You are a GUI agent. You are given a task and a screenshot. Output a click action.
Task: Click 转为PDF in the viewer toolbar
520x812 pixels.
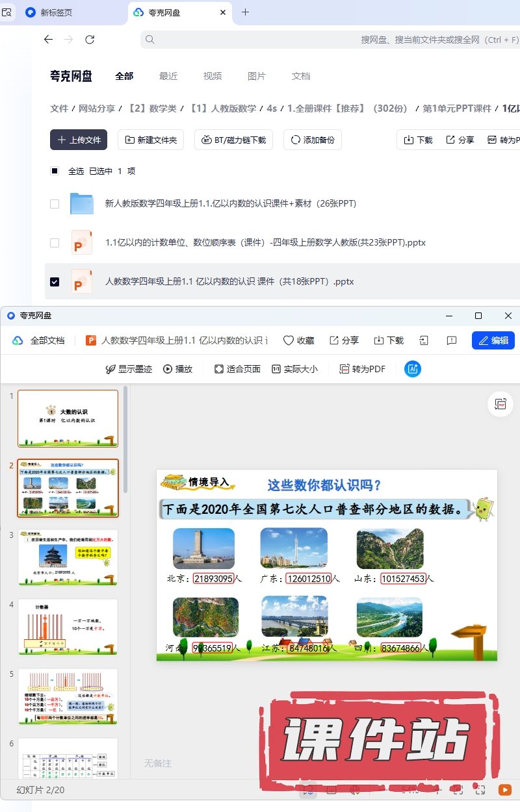pos(362,369)
